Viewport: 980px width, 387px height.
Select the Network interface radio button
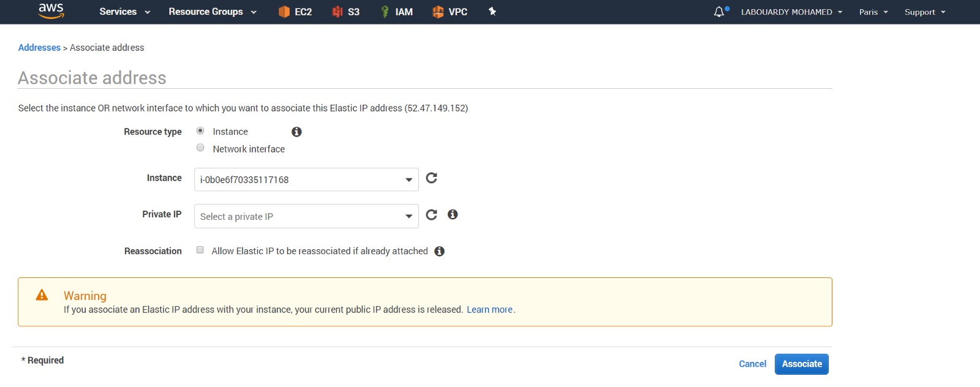click(x=200, y=148)
